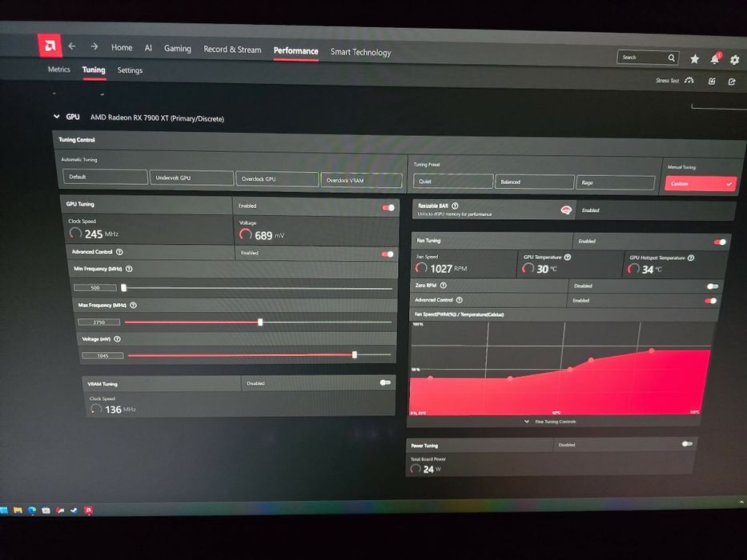Click the Stress Test label
This screenshot has height=560, width=747.
point(667,81)
